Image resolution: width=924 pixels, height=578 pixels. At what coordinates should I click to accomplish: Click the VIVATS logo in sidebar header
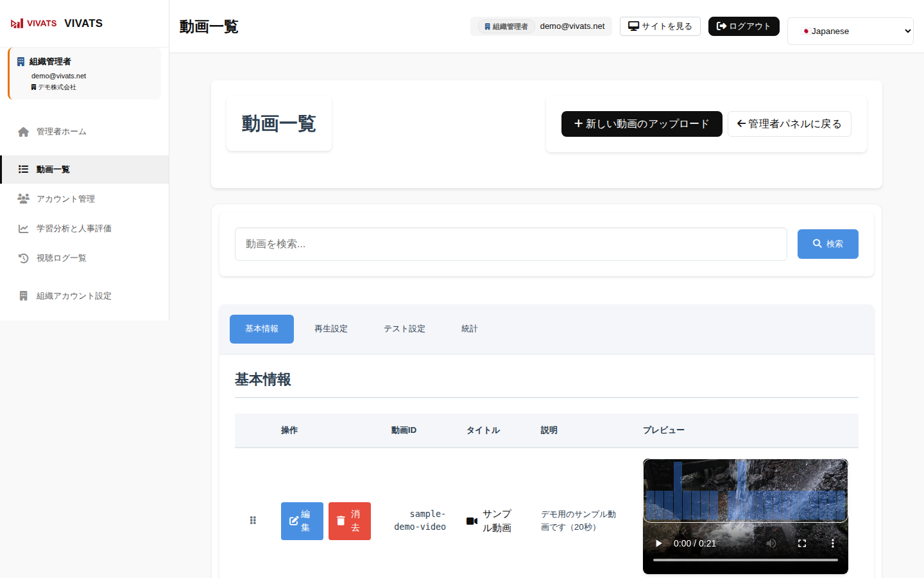pos(34,23)
